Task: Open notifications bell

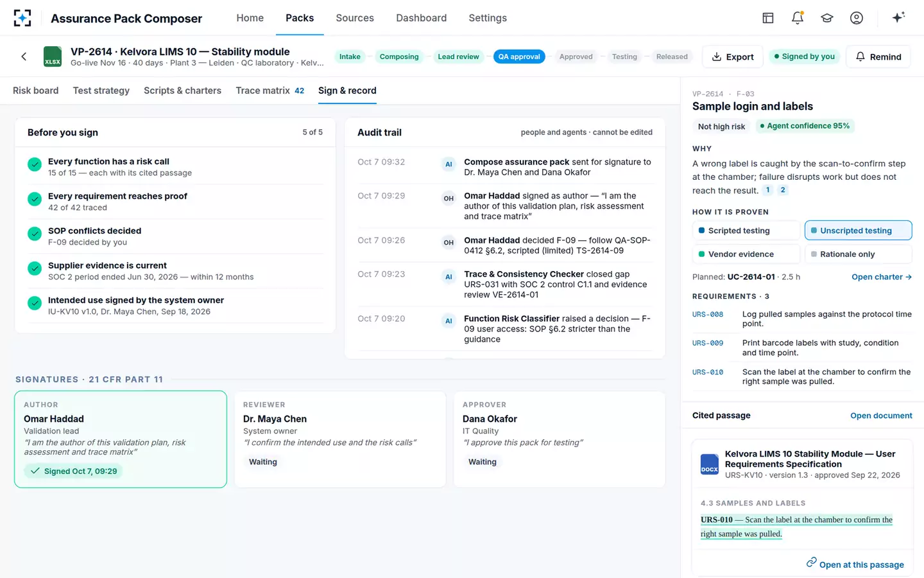Action: click(798, 18)
